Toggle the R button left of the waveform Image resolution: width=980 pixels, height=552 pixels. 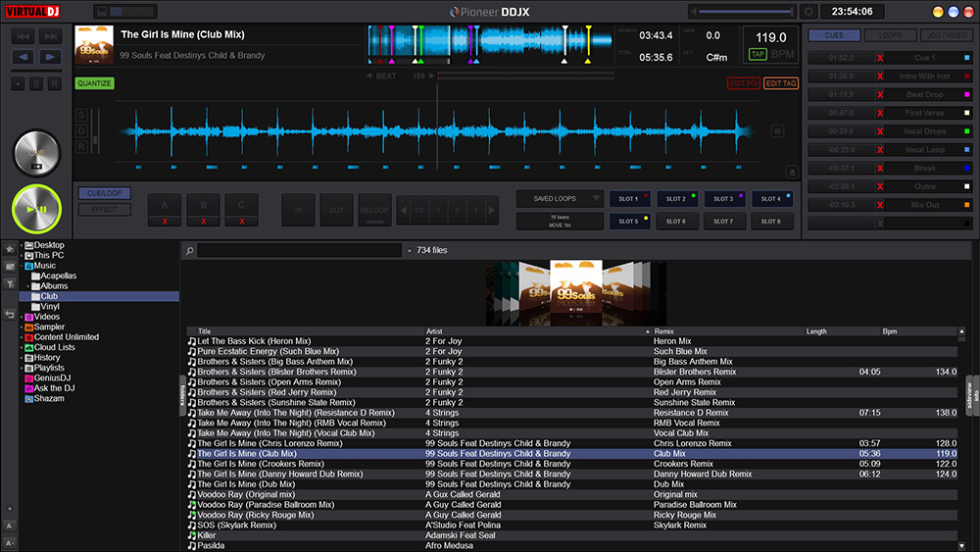pyautogui.click(x=81, y=147)
